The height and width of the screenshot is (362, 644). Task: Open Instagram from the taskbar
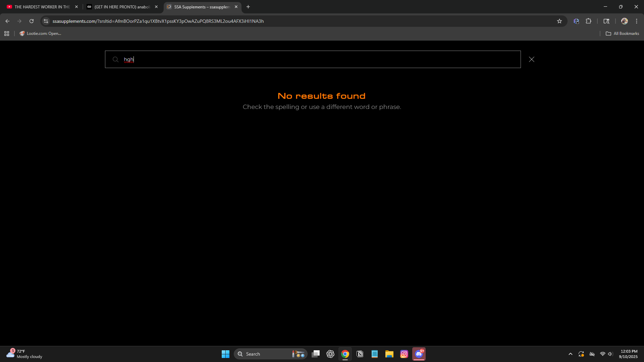click(404, 354)
